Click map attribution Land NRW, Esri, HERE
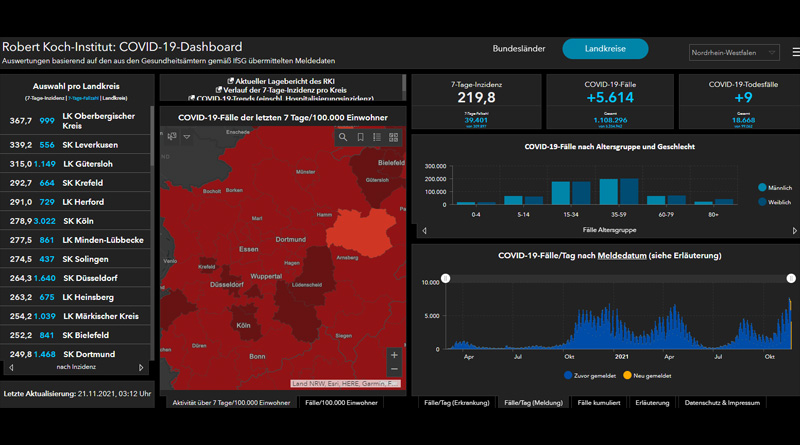The image size is (800, 445). pyautogui.click(x=346, y=383)
